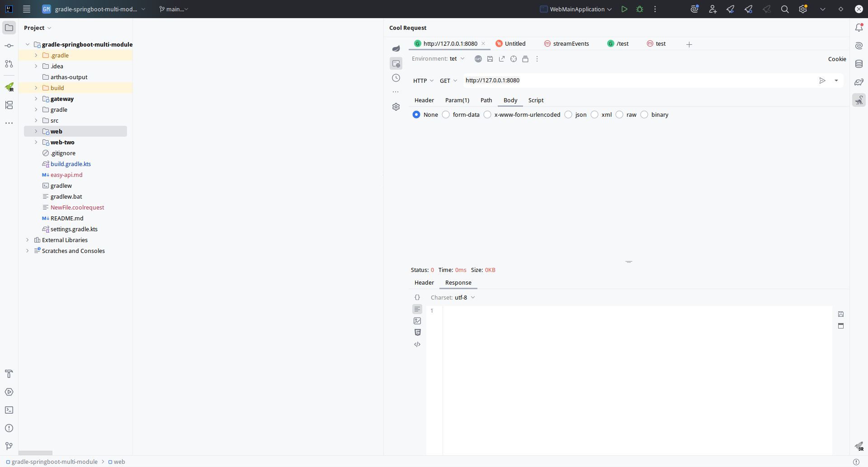Image resolution: width=868 pixels, height=467 pixels.
Task: Run WebMainApplication with the green play icon
Action: pyautogui.click(x=624, y=9)
